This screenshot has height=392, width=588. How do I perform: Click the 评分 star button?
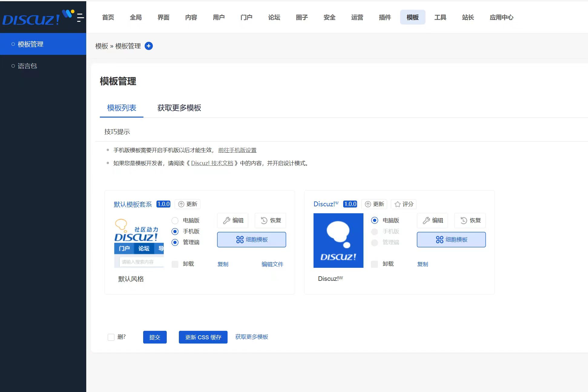coord(404,204)
